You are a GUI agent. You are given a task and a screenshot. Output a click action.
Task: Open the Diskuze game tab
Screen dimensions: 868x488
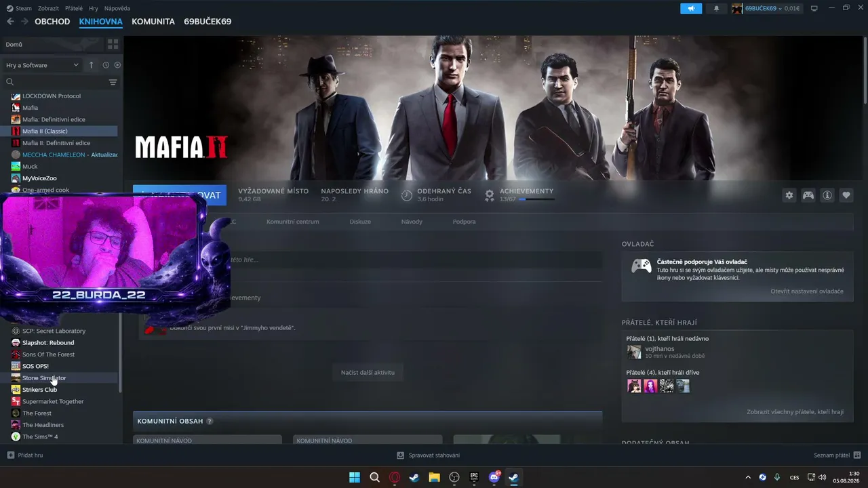click(360, 222)
